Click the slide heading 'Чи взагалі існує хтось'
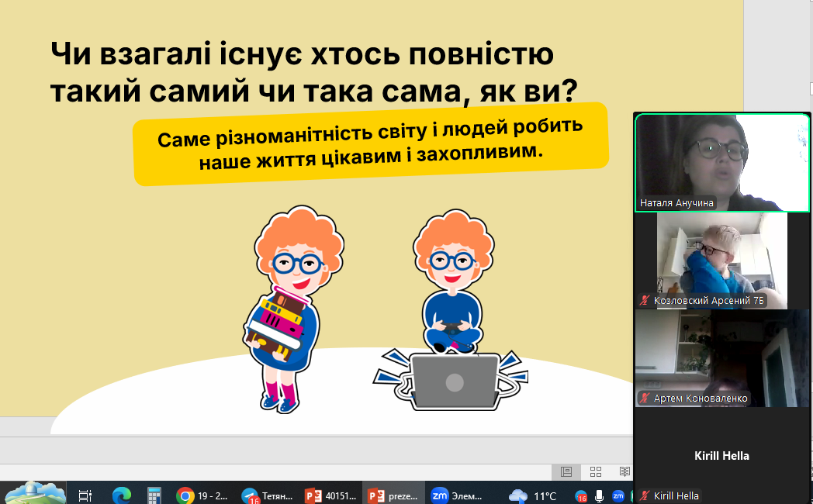Image resolution: width=813 pixels, height=504 pixels. (314, 73)
